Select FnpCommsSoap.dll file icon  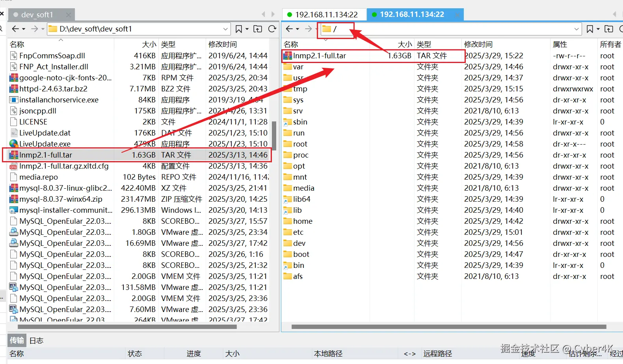point(14,56)
